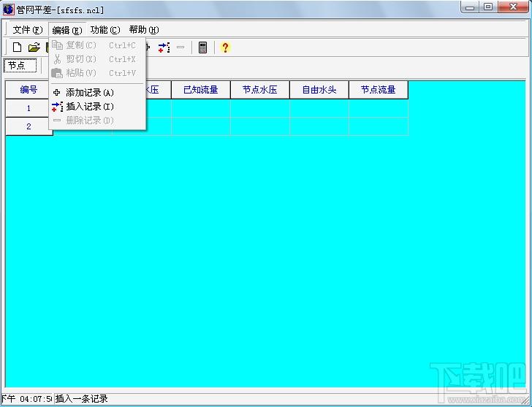Click the 节点流量 cell in row 1

tap(379, 108)
